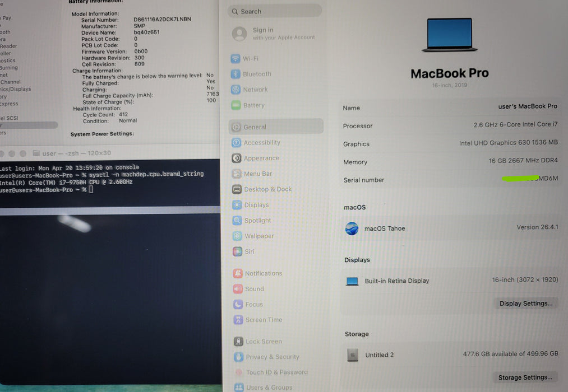The height and width of the screenshot is (392, 568).
Task: Click the user's MacBook Pro name value
Action: (x=528, y=106)
